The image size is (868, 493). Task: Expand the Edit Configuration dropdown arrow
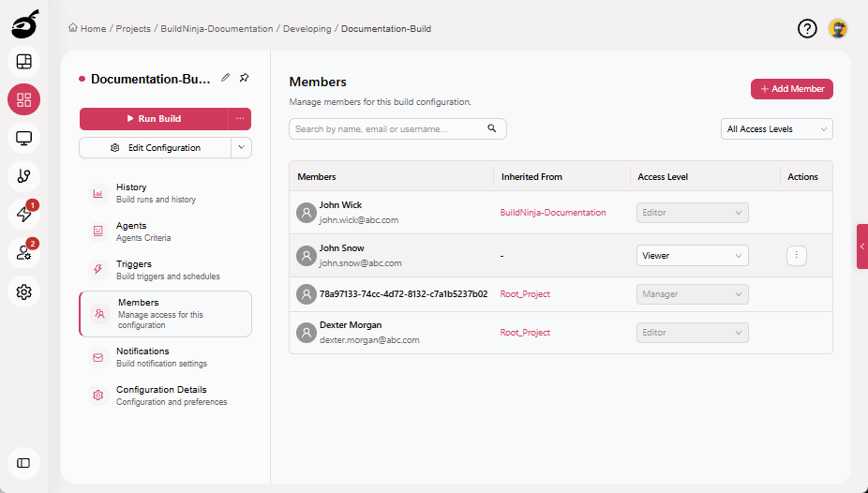coord(241,148)
